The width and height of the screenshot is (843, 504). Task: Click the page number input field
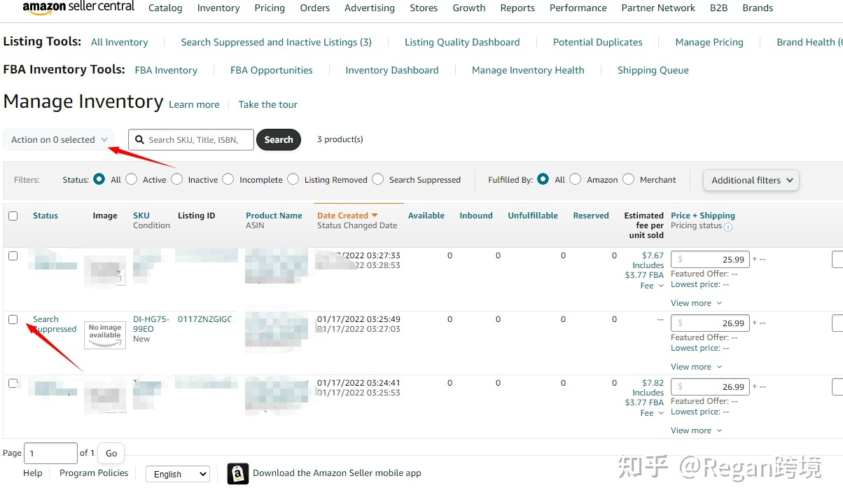coord(50,453)
